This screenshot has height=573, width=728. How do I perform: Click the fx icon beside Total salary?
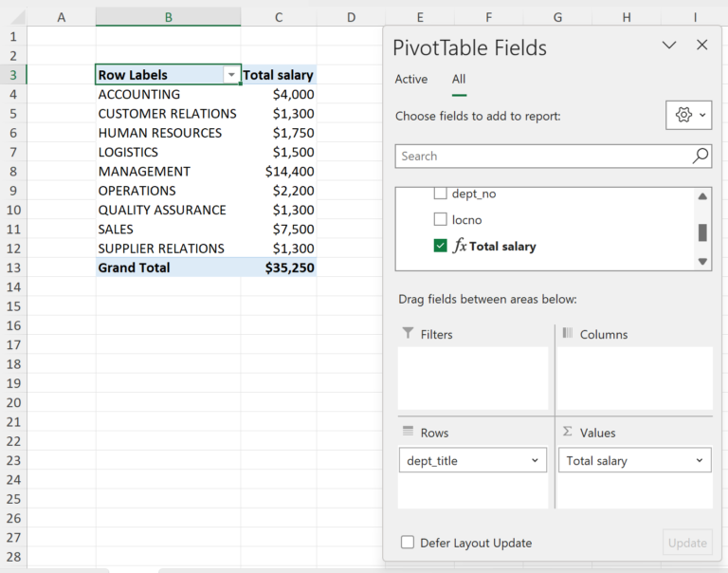pyautogui.click(x=460, y=246)
